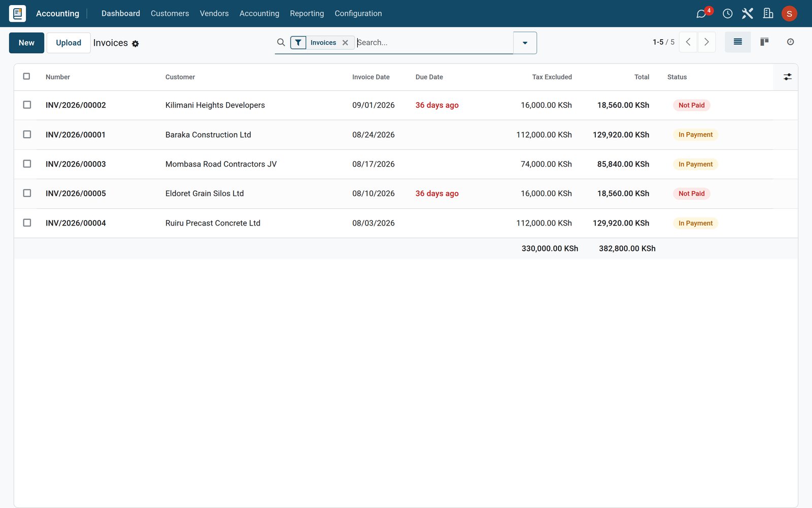Open the Dashboard menu item
The width and height of the screenshot is (812, 508).
click(x=121, y=14)
